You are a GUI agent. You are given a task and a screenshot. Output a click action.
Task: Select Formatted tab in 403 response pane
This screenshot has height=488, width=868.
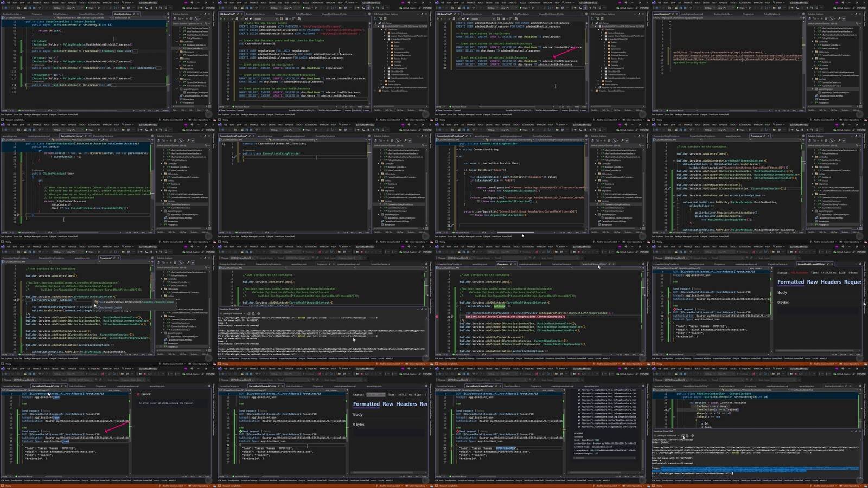791,282
